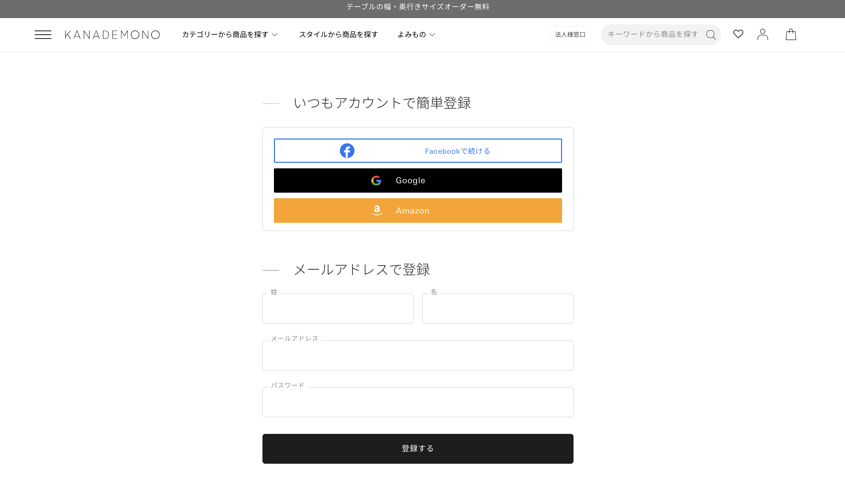Click the 法人様窓口 button
845x504 pixels.
coord(570,35)
